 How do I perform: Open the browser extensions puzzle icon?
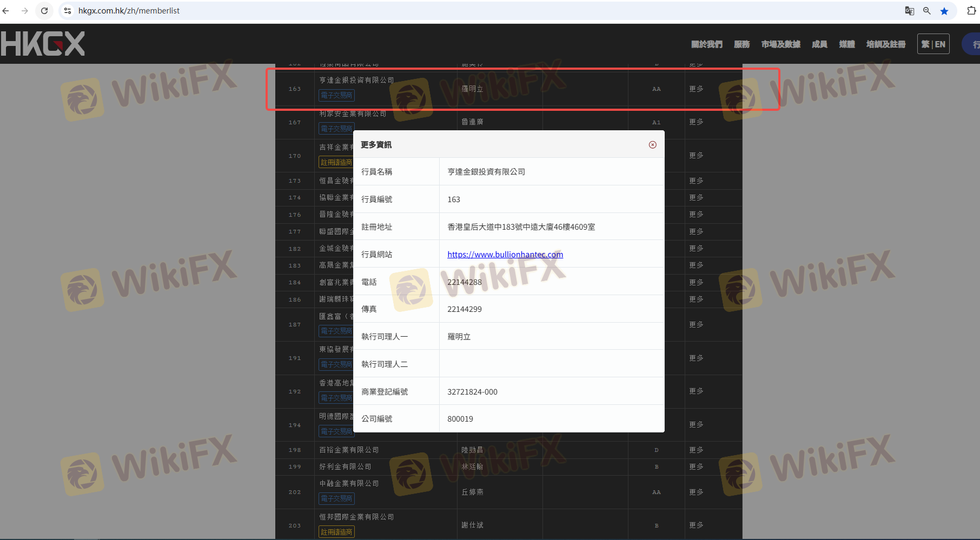click(x=971, y=11)
